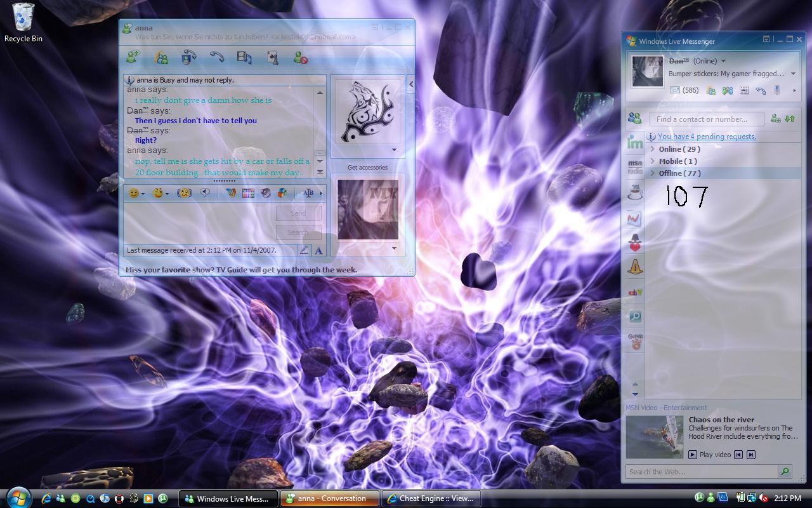Click the colored cube icon in message toolbar
Image resolution: width=812 pixels, height=508 pixels.
[282, 193]
